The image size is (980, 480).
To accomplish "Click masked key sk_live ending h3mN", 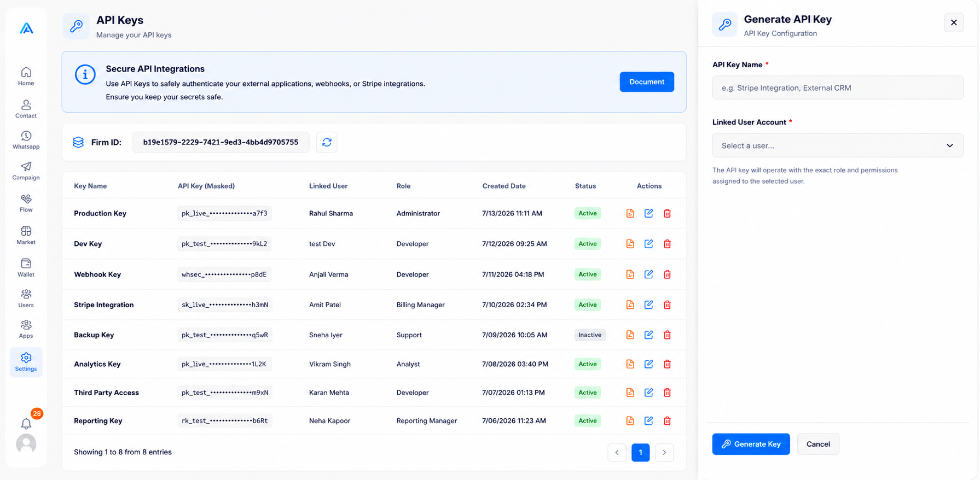I will [x=224, y=305].
